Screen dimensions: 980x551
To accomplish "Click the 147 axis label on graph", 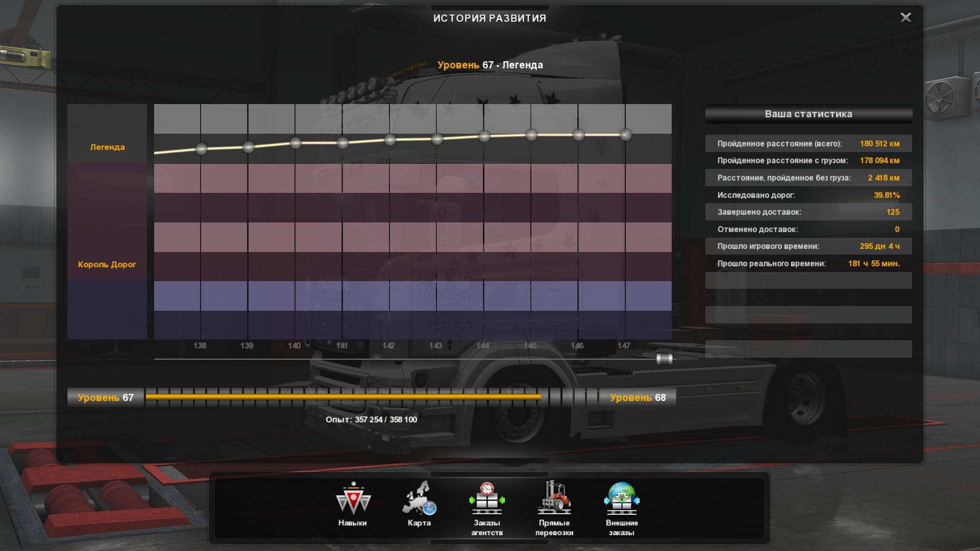I will click(x=624, y=345).
